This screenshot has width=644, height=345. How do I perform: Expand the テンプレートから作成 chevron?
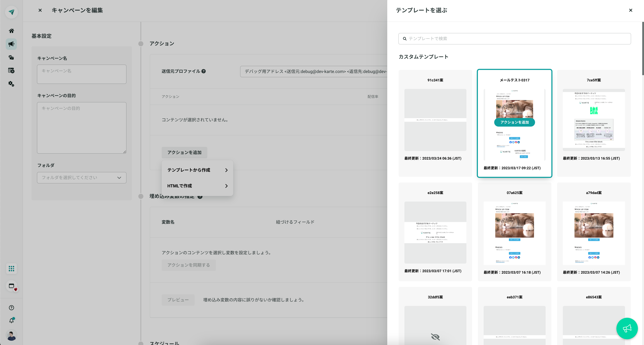coord(226,170)
